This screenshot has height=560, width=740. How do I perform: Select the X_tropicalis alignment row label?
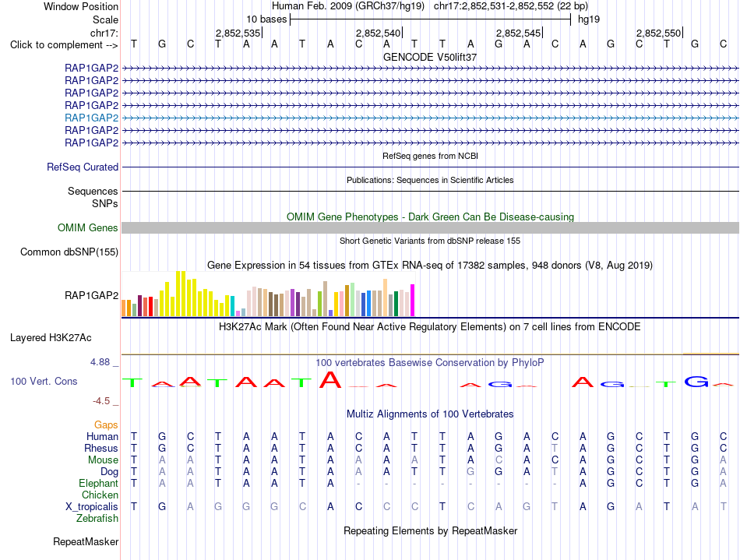92,507
